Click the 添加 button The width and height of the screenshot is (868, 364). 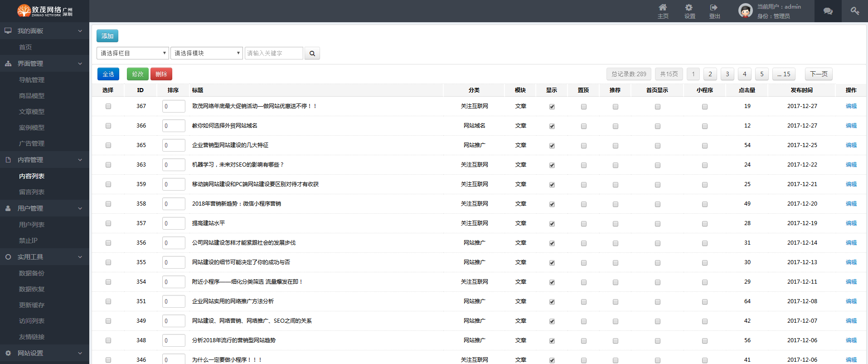[x=107, y=36]
